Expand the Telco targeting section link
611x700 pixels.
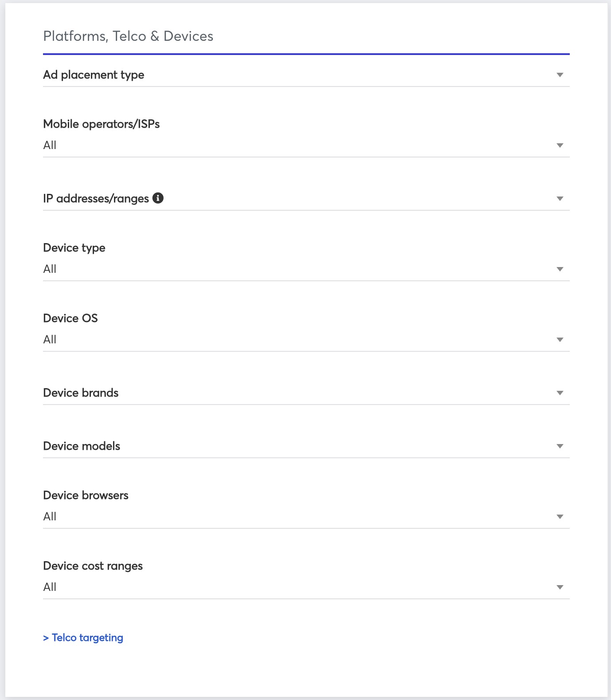[x=83, y=637]
